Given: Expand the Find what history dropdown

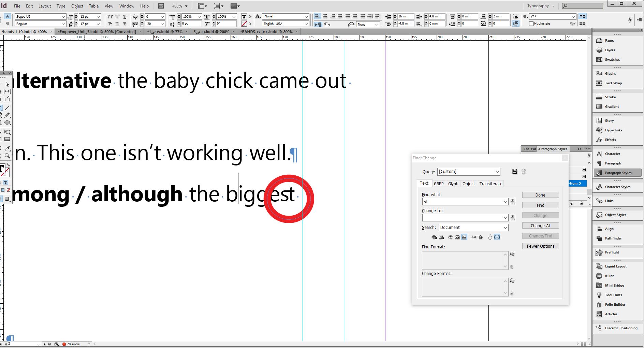Looking at the screenshot, I should pyautogui.click(x=505, y=202).
